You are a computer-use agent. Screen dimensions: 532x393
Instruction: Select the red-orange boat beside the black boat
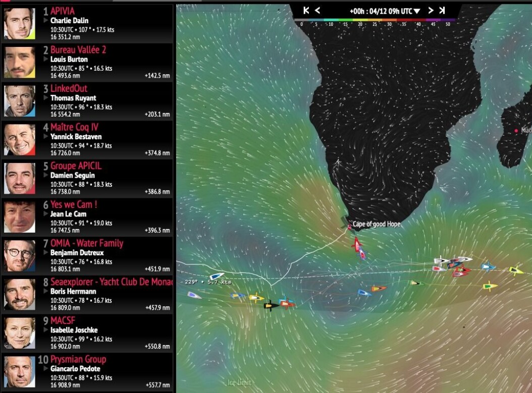click(287, 304)
